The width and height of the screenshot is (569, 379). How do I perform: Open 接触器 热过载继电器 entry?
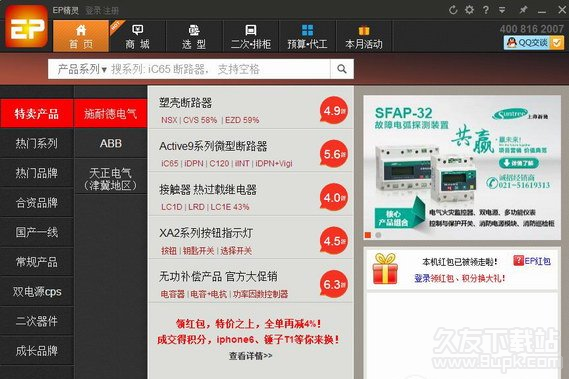pyautogui.click(x=208, y=190)
